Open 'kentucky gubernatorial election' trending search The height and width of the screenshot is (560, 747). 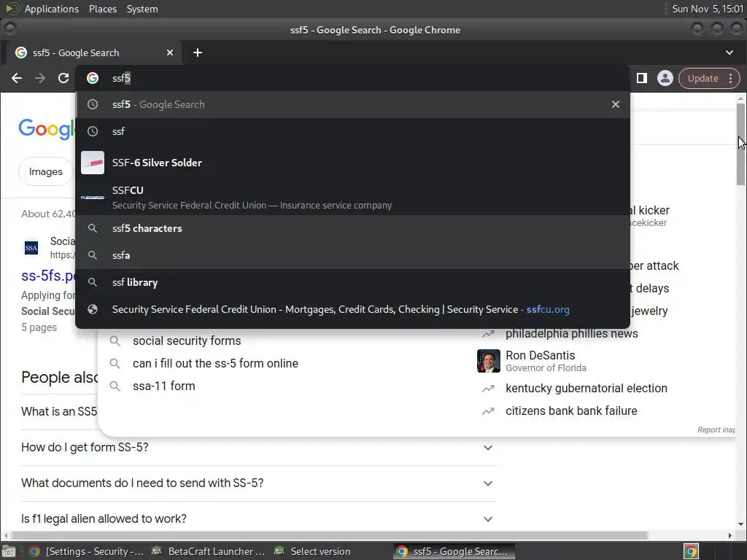(x=587, y=389)
